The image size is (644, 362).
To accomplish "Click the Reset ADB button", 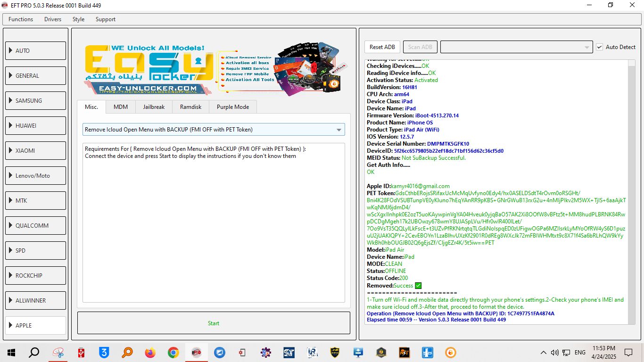I will click(382, 47).
